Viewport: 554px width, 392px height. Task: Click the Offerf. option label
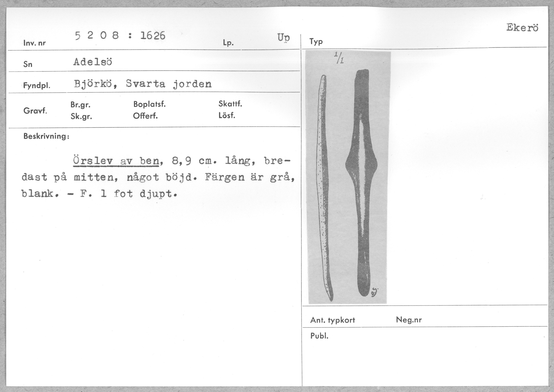(145, 116)
